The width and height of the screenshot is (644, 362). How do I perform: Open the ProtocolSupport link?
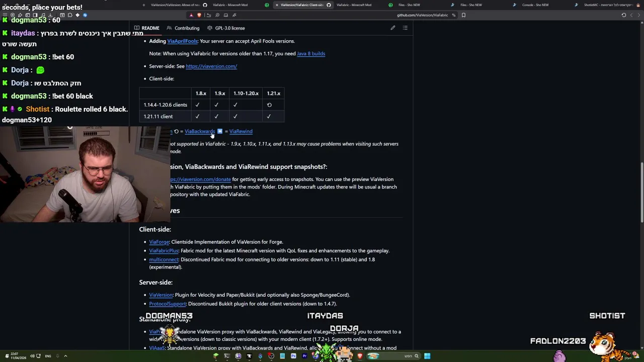168,304
